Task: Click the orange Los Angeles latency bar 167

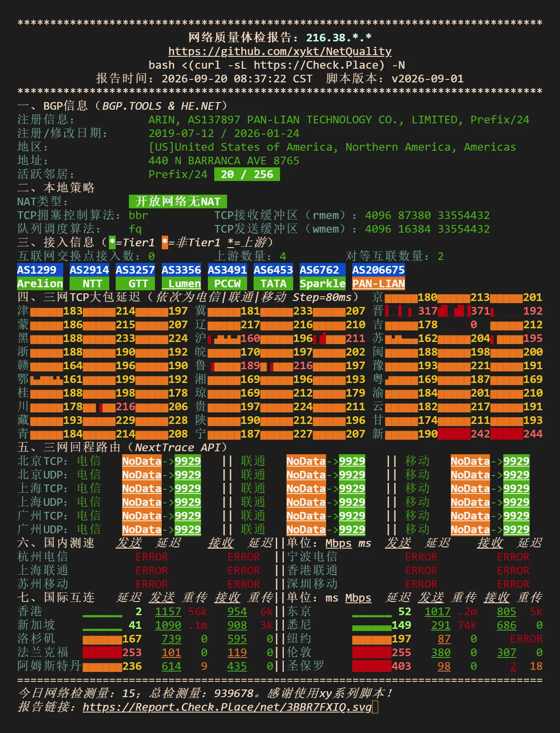Action: coord(102,639)
